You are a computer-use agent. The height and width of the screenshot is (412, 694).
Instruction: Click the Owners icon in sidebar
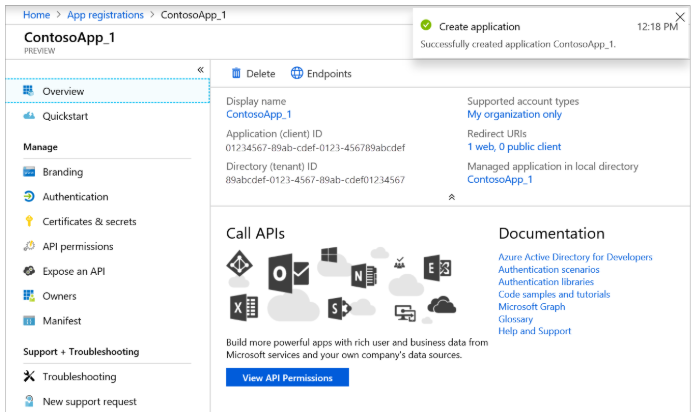[x=29, y=296]
